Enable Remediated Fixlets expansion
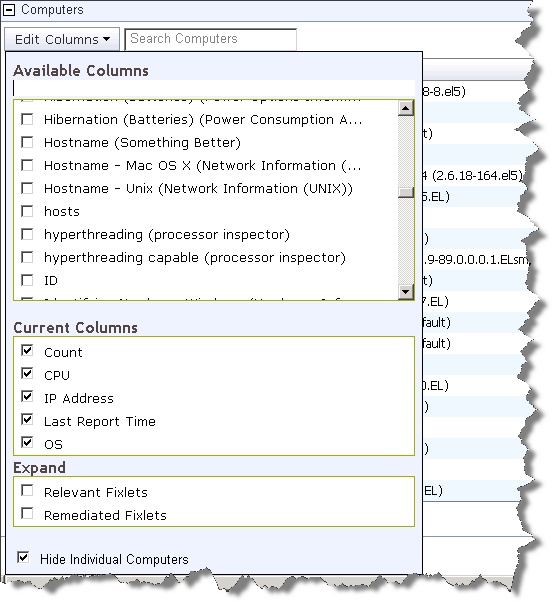552x601 pixels. pos(27,513)
